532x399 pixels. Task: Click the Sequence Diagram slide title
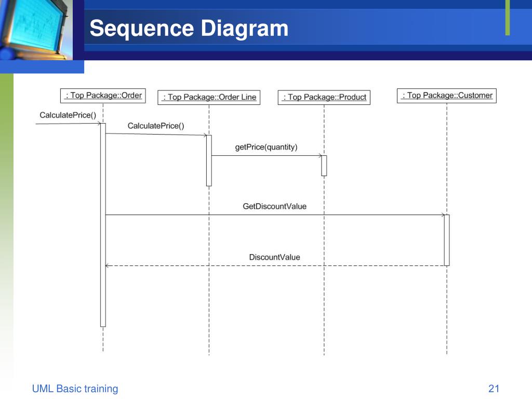pyautogui.click(x=189, y=28)
